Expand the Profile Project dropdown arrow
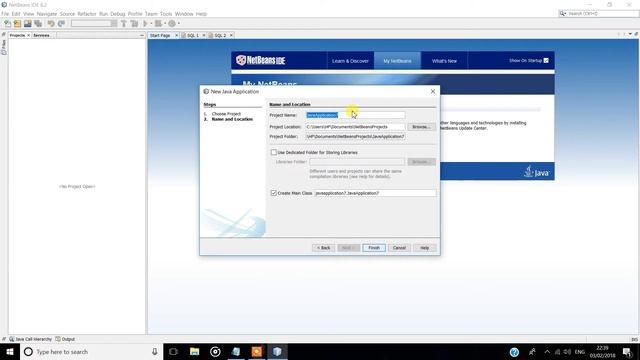 (179, 24)
